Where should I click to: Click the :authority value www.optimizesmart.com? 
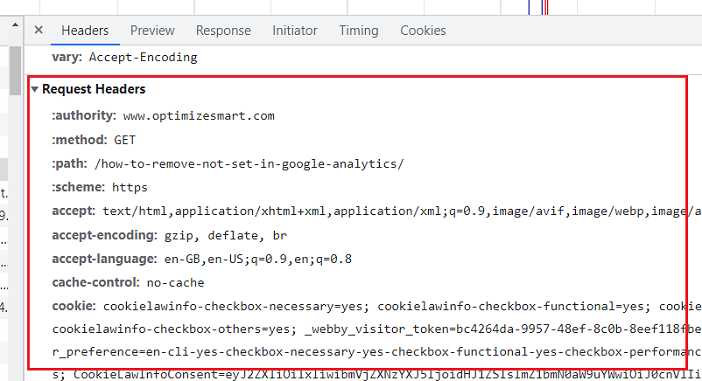coord(199,116)
